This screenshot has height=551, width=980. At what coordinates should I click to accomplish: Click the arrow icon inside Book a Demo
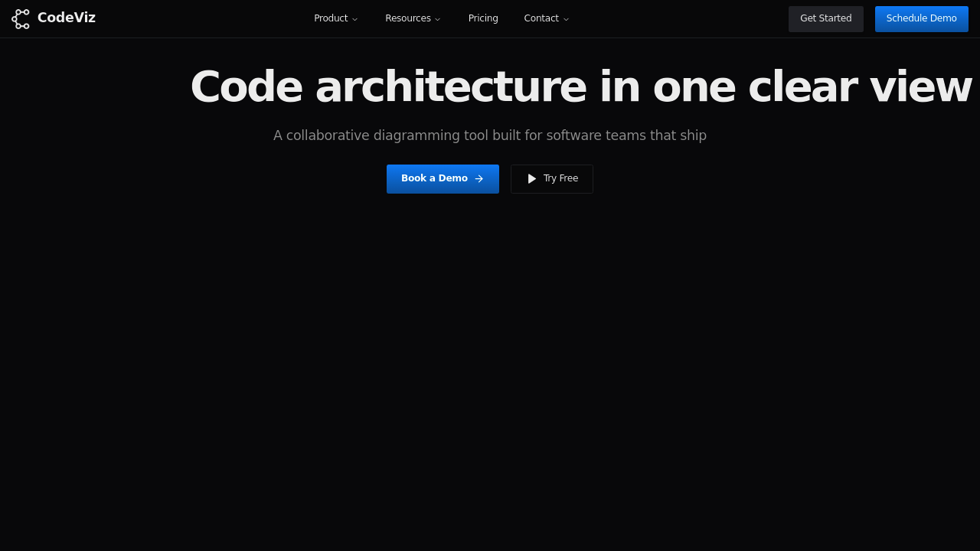[x=479, y=178]
